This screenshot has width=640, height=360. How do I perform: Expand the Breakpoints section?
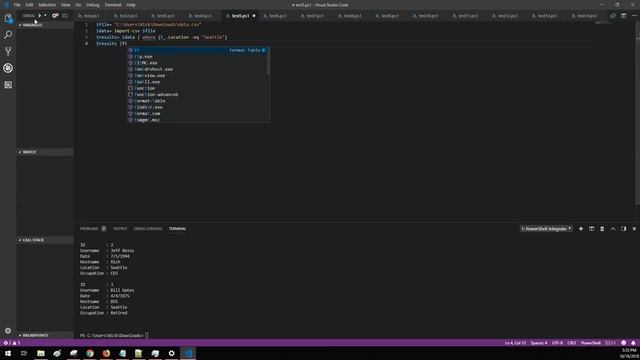(45, 336)
